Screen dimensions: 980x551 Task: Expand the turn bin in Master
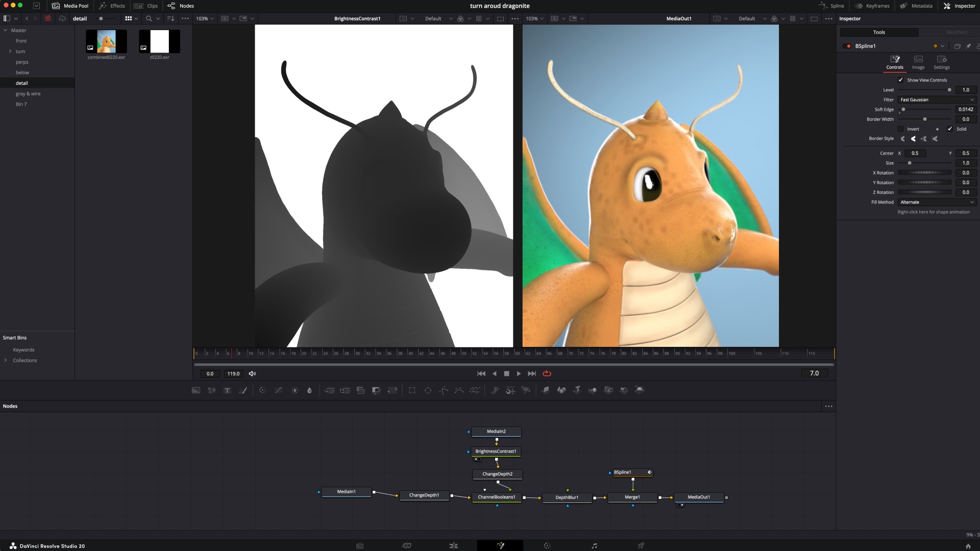pyautogui.click(x=10, y=52)
